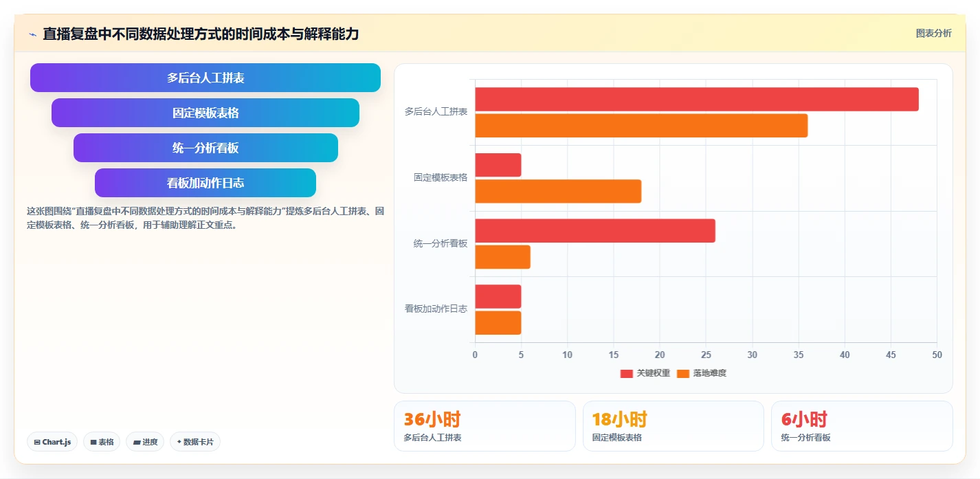Toggle the 关键权重 legend item
980x479 pixels.
[645, 373]
